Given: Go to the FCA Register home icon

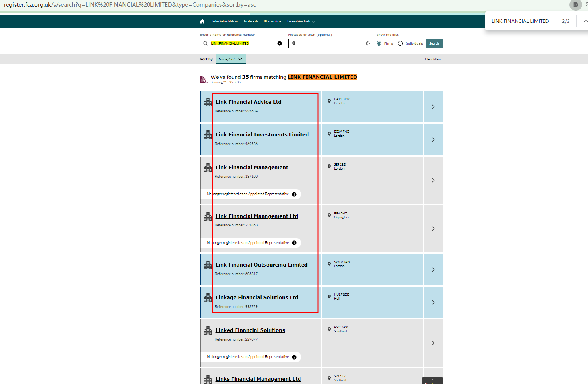Looking at the screenshot, I should (202, 21).
